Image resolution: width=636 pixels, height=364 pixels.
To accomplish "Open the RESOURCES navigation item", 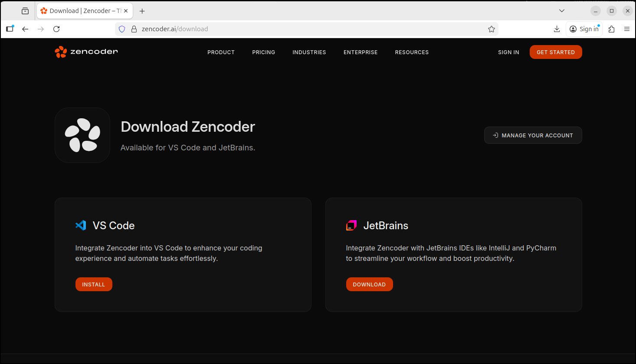I will (x=411, y=52).
